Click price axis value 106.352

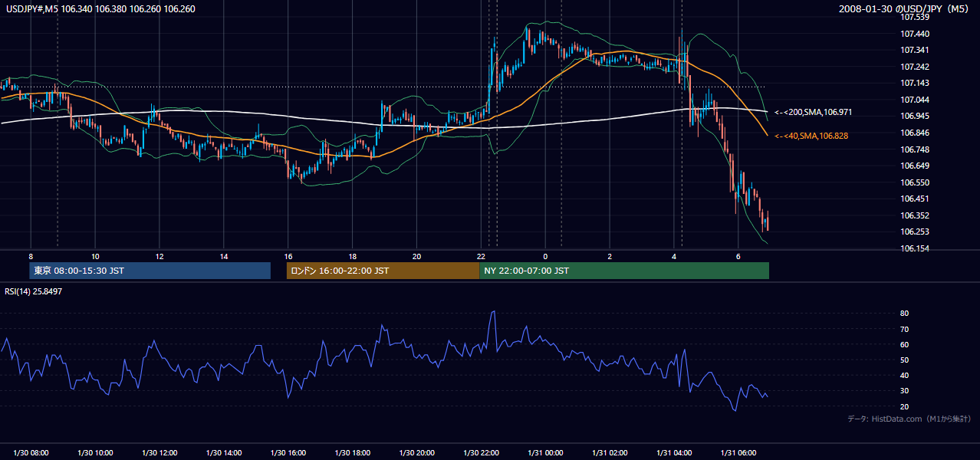tap(915, 215)
